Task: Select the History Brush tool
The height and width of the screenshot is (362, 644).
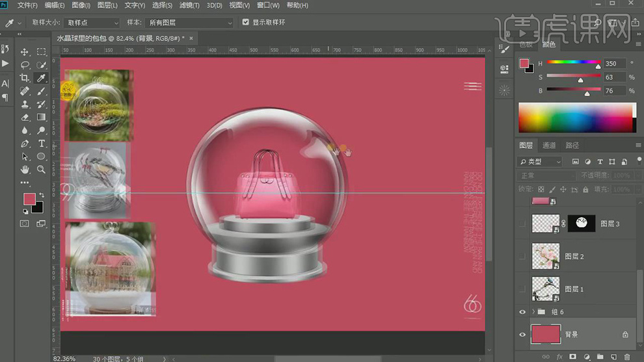Action: [41, 104]
